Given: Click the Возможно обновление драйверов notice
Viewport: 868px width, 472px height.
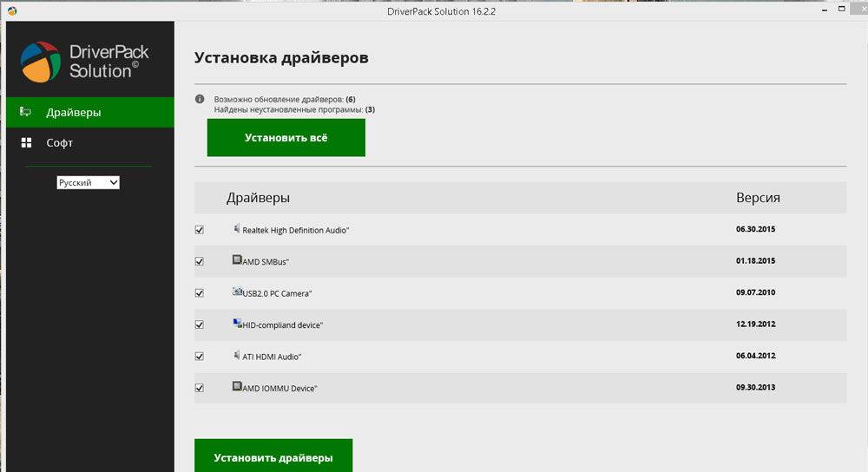Looking at the screenshot, I should [x=285, y=100].
